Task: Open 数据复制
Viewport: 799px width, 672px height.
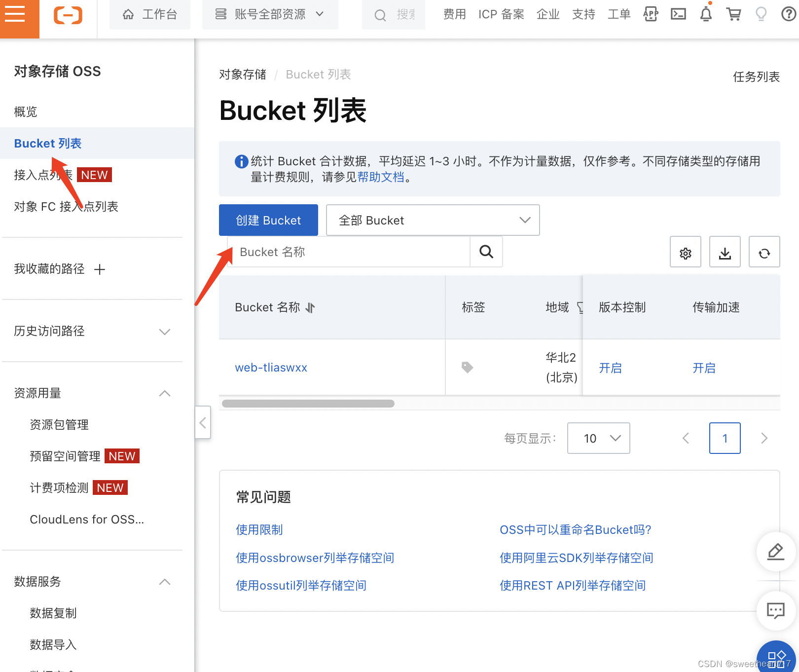Action: pos(53,613)
